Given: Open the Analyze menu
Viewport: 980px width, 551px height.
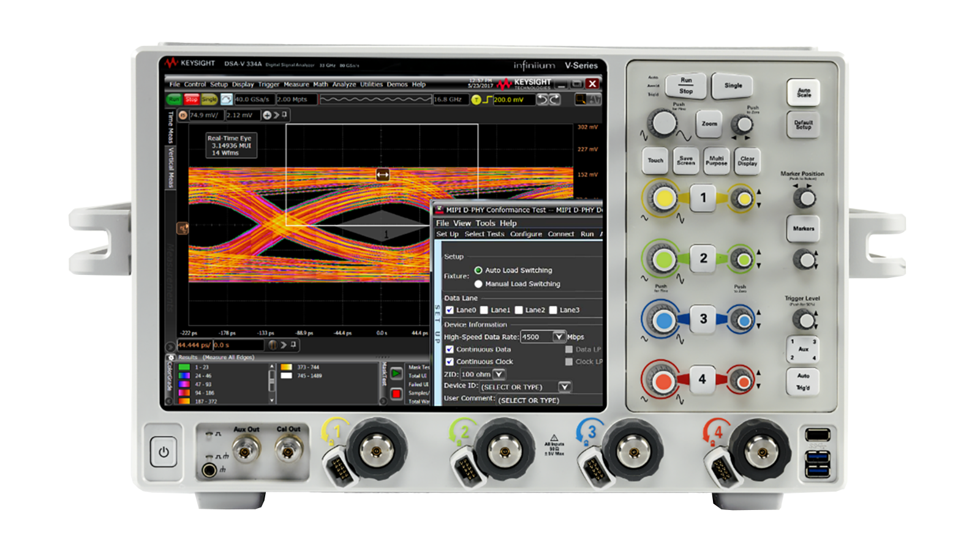Looking at the screenshot, I should click(x=344, y=84).
